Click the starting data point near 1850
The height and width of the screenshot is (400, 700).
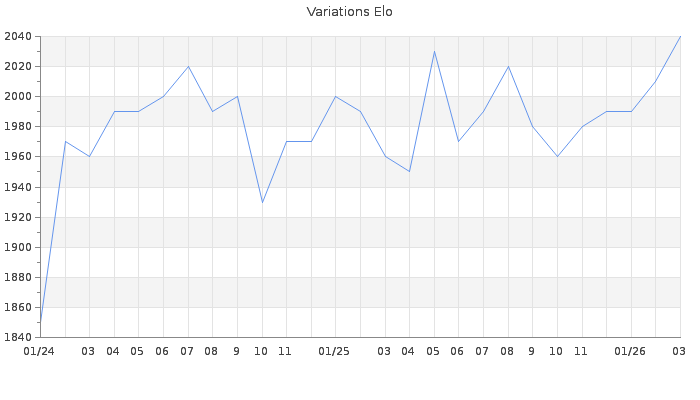(40, 321)
